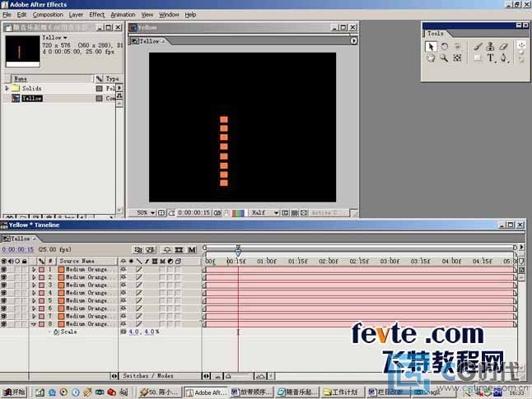This screenshot has height=399, width=532.
Task: Select the Type tool
Action: tap(491, 58)
